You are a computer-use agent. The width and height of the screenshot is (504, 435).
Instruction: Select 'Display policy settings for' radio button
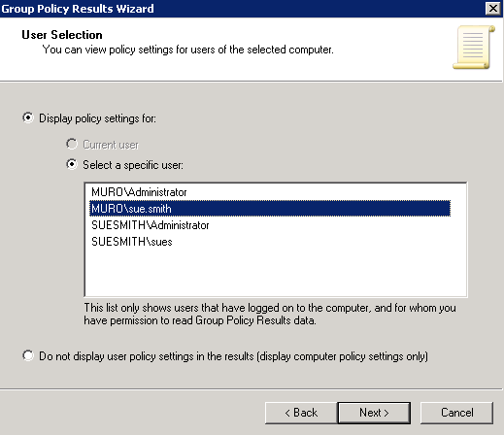click(28, 117)
